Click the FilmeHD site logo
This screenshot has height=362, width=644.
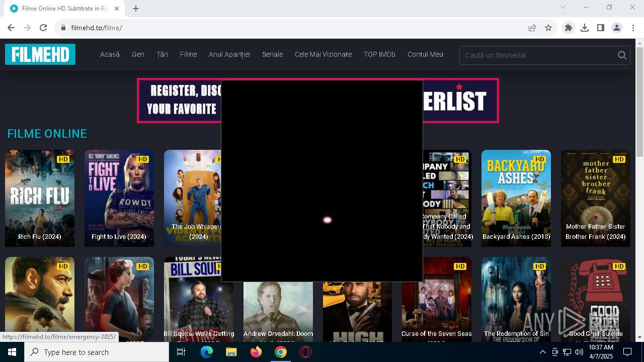coord(40,54)
